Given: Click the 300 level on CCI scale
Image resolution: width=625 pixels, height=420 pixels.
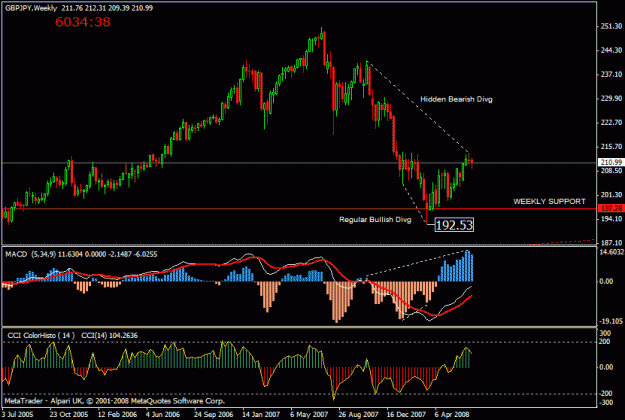Looking at the screenshot, I should click(605, 333).
